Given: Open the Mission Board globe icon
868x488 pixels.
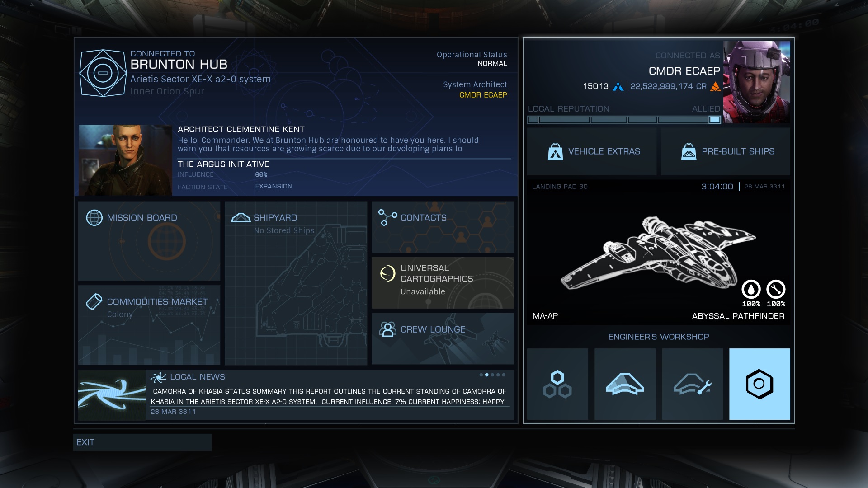Looking at the screenshot, I should [x=94, y=218].
